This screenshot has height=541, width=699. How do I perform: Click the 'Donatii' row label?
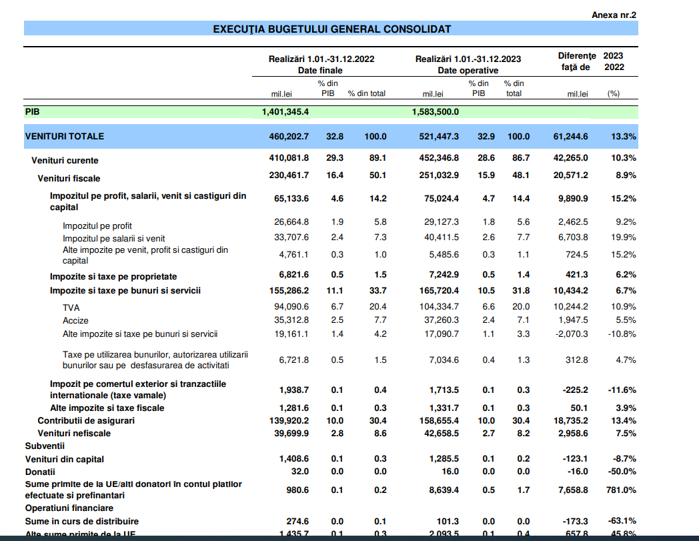pos(42,470)
